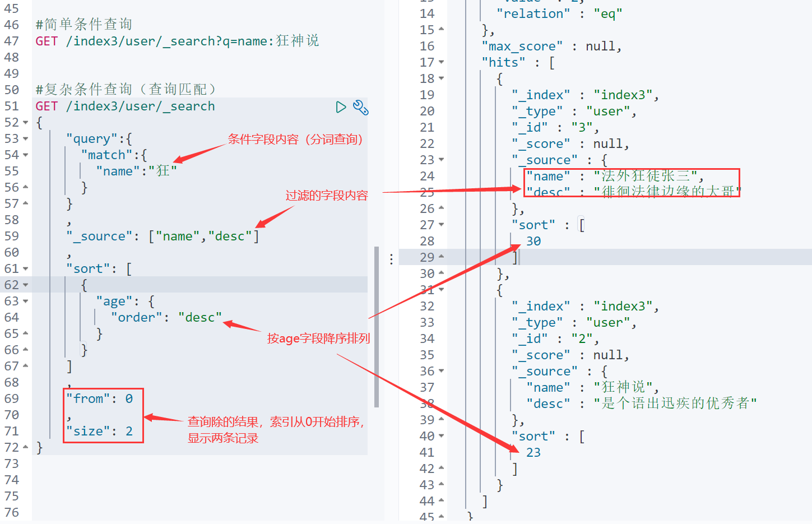Click the fold arrow at response line 44
Screen dimensions: 812x524
442,500
